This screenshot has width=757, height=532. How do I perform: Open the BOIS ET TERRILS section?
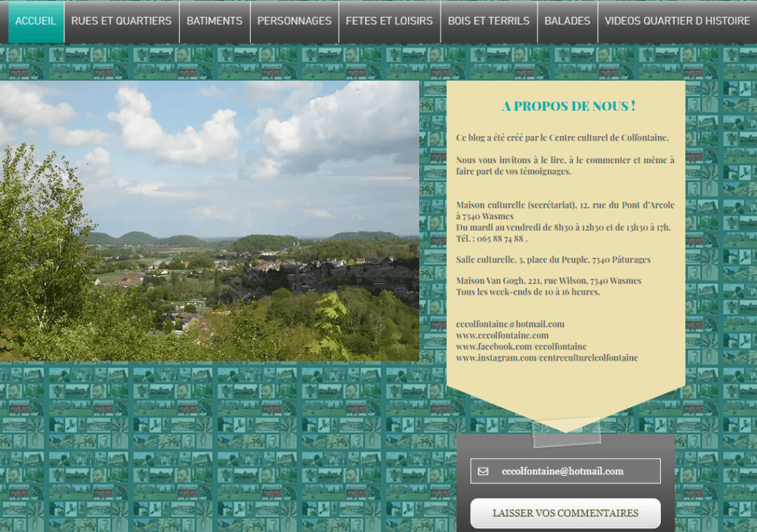[x=489, y=21]
